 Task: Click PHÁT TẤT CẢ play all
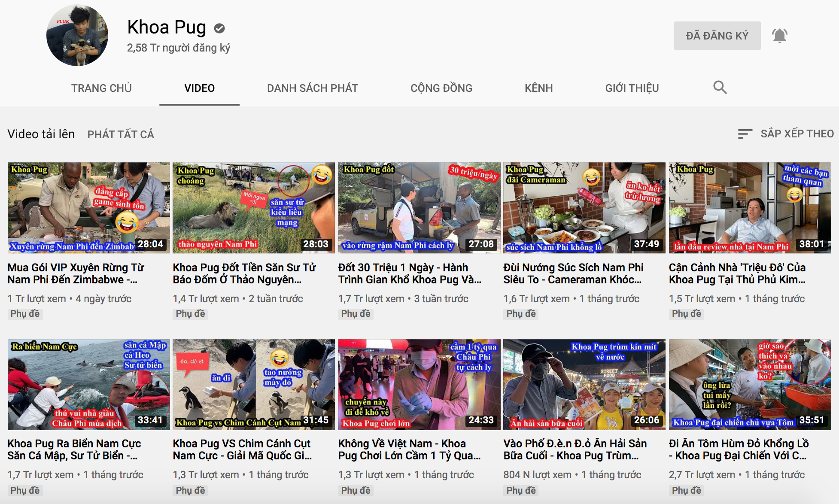pos(121,134)
